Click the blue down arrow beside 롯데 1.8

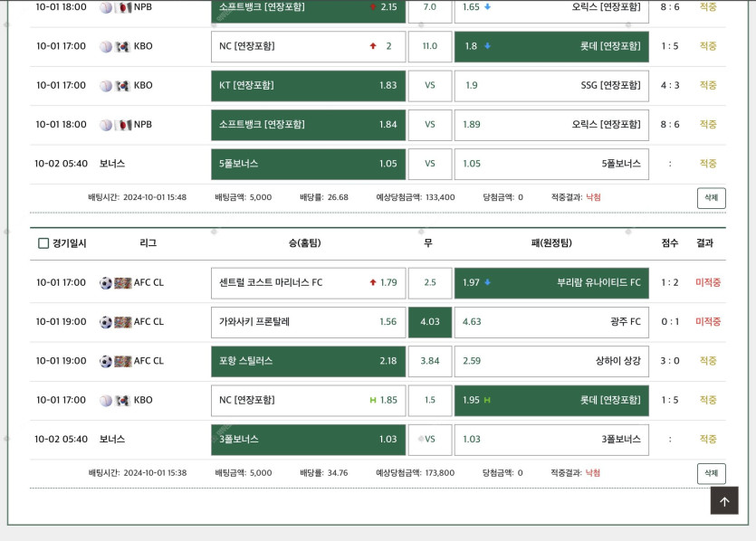[487, 46]
